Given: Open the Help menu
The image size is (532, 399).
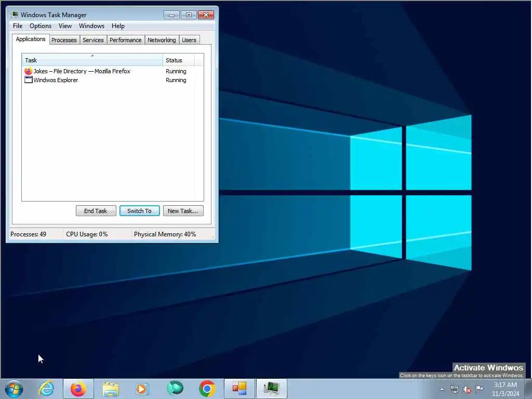Looking at the screenshot, I should [118, 26].
